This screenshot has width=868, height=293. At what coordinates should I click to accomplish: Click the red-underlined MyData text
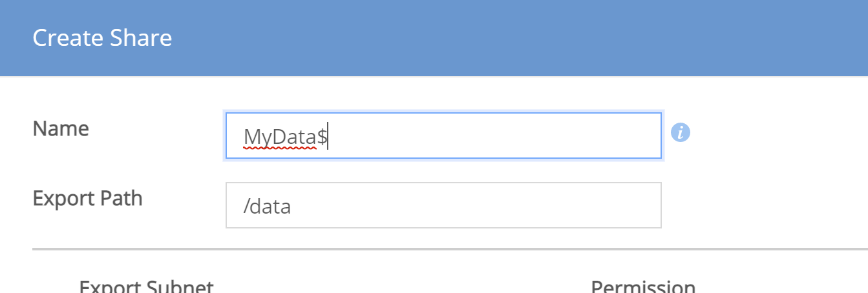click(280, 137)
